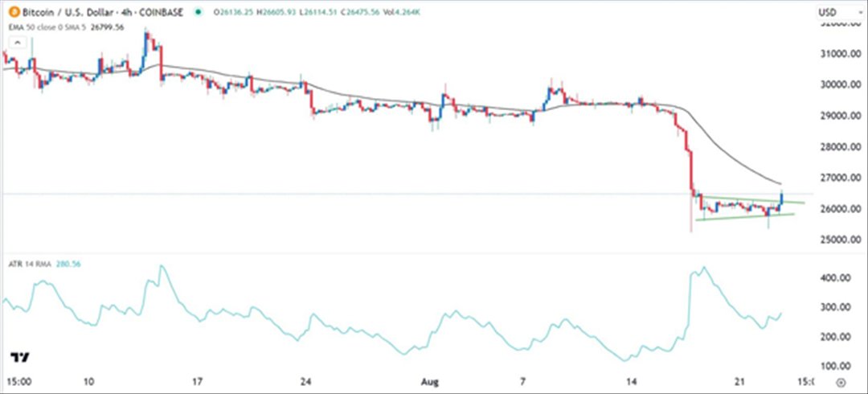Click the green market status dot
Screen dimensions: 868x394
tap(198, 11)
